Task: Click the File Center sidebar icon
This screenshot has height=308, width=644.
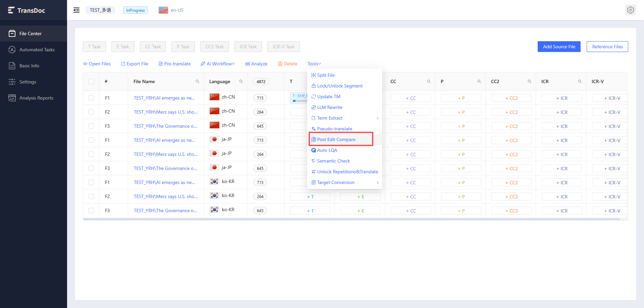Action: point(12,34)
